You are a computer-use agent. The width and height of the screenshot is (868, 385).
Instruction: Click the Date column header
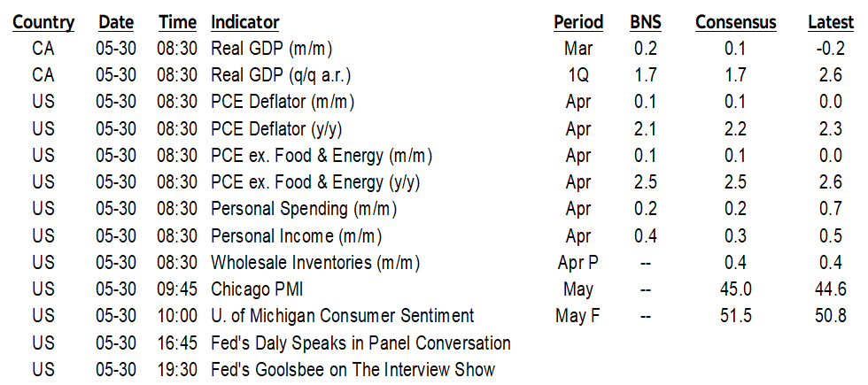click(x=116, y=22)
